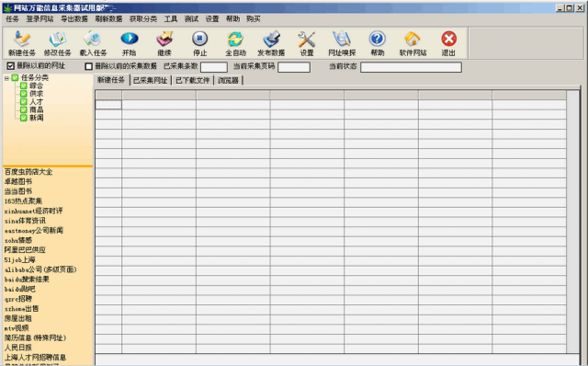
Task: Click the 网址嗅探 (URL Sniffer) toolbar icon
Action: 342,39
